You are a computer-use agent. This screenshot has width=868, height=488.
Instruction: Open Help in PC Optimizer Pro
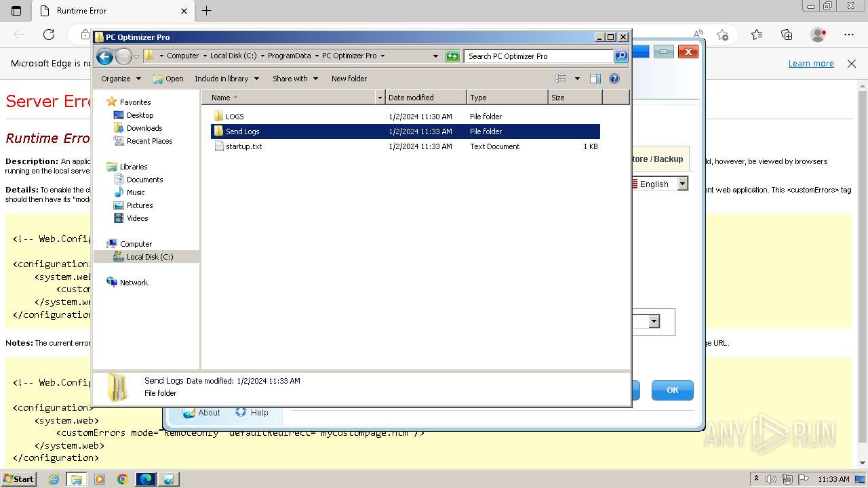click(x=252, y=413)
